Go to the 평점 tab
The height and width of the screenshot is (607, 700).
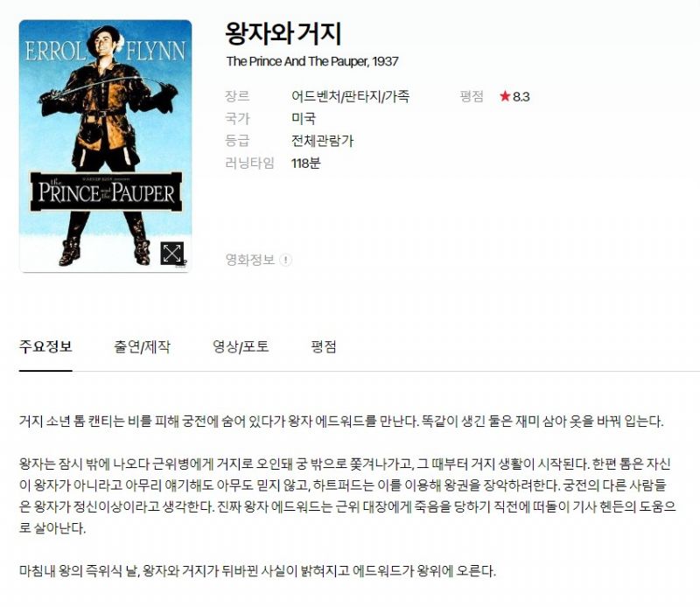(x=324, y=346)
